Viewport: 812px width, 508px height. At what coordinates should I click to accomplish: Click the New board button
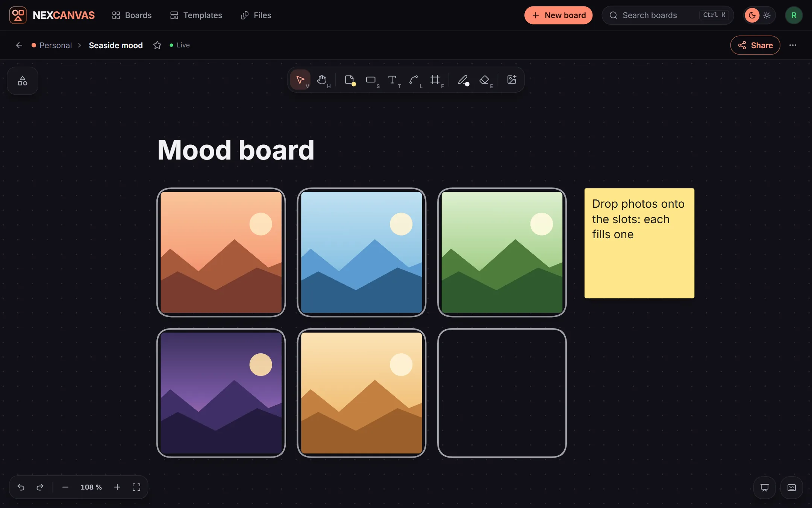click(x=558, y=15)
